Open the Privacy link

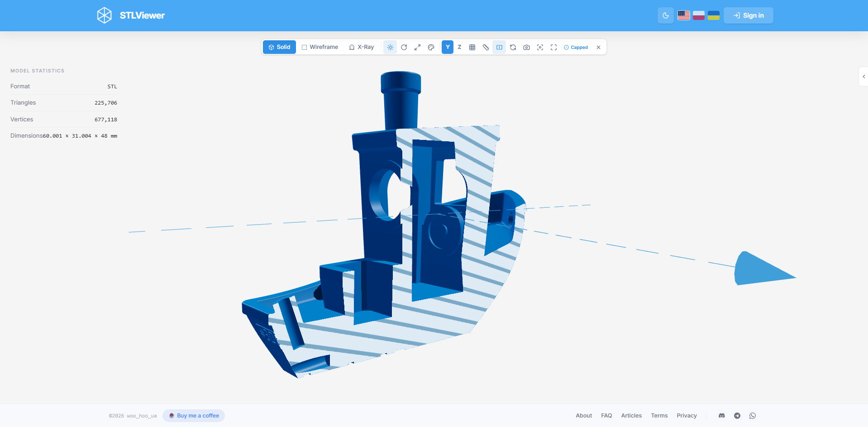coord(687,416)
